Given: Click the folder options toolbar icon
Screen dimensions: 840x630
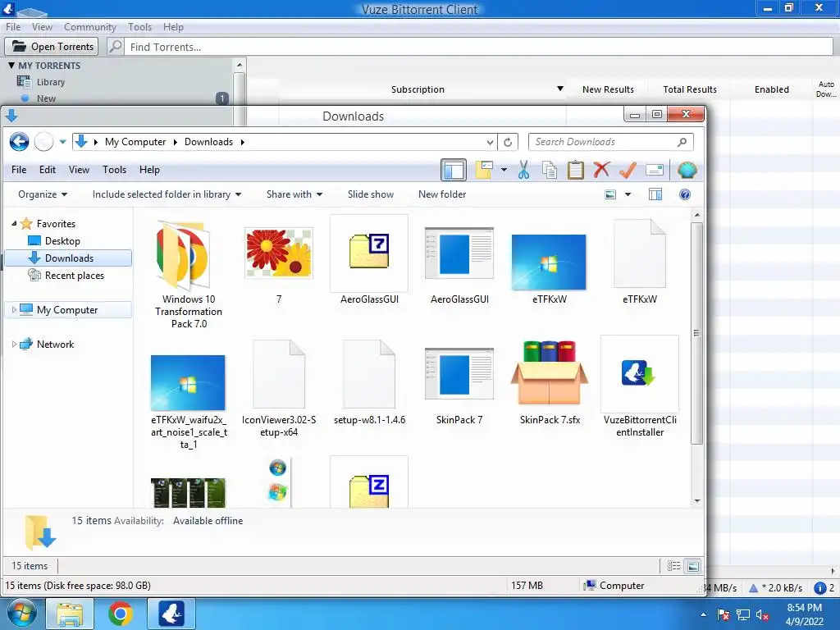Looking at the screenshot, I should pyautogui.click(x=484, y=171).
